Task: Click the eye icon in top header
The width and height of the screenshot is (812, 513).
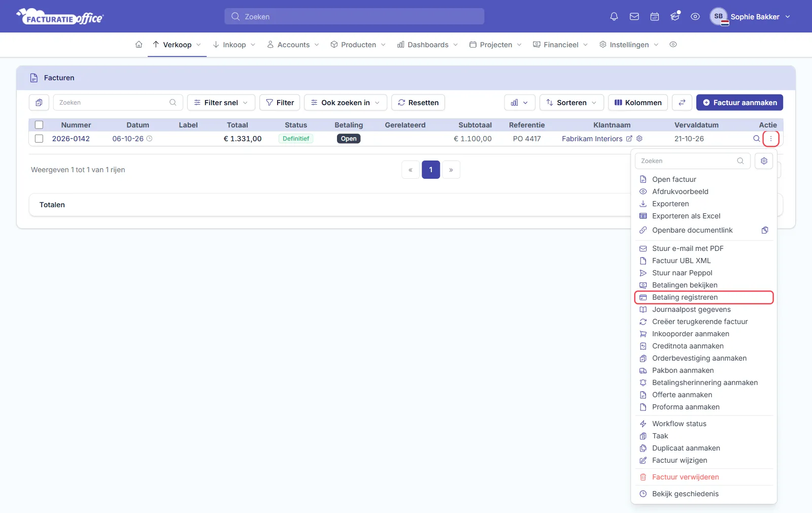Action: click(695, 17)
